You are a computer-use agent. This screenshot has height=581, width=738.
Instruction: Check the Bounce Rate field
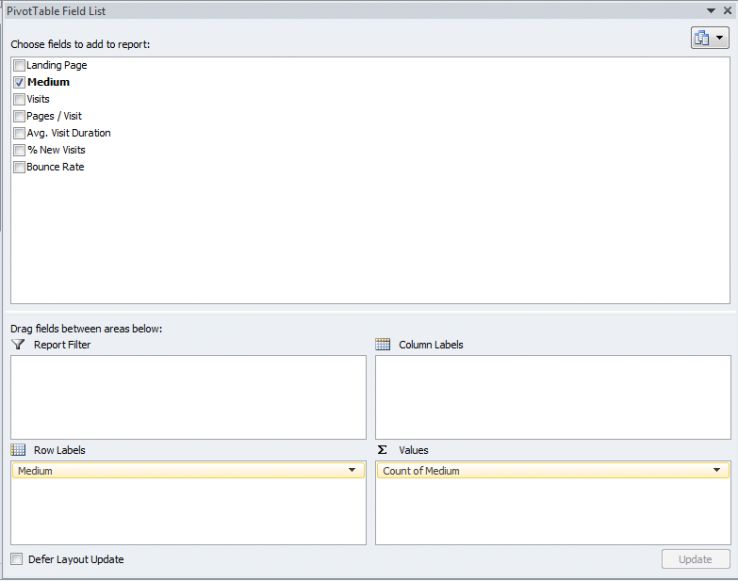[20, 167]
